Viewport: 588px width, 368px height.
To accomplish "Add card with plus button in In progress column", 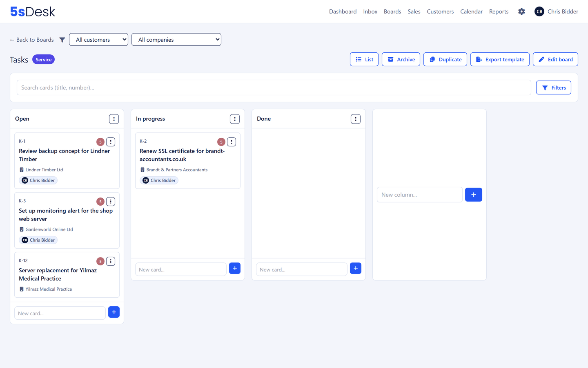I will pos(235,268).
